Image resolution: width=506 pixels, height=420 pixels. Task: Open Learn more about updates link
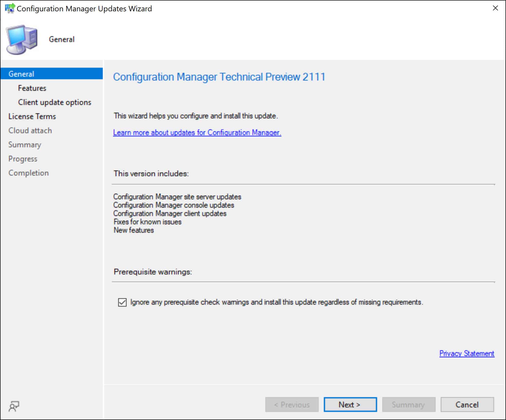197,133
